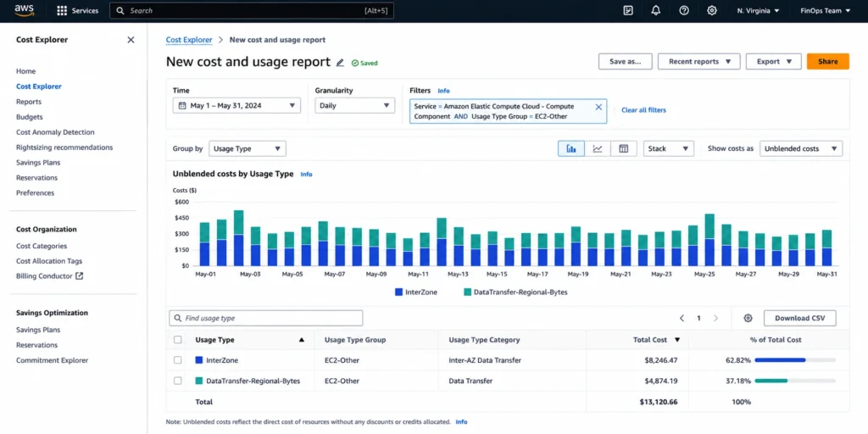Edit the report name with pencil icon
Viewport: 868px width, 434px height.
pyautogui.click(x=340, y=63)
